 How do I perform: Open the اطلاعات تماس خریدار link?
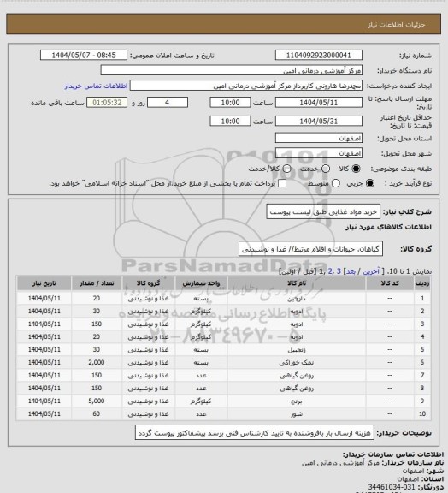(96, 86)
